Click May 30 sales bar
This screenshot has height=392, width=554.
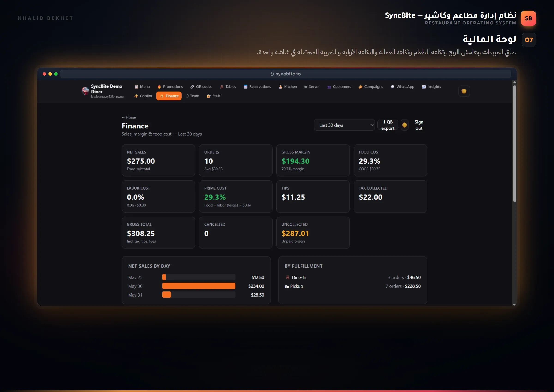[x=199, y=286]
